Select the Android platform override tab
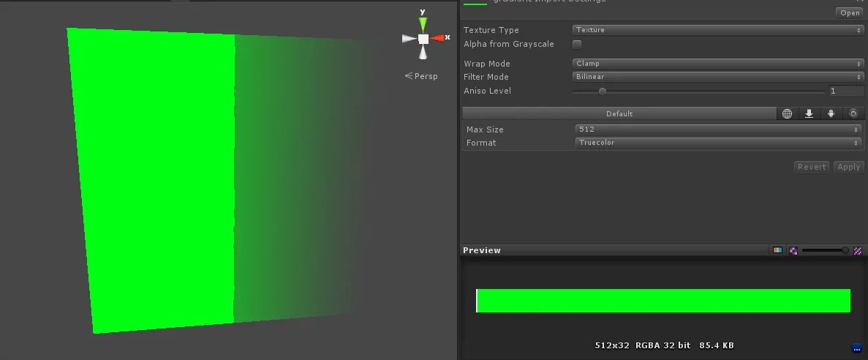This screenshot has width=868, height=360. (x=831, y=113)
